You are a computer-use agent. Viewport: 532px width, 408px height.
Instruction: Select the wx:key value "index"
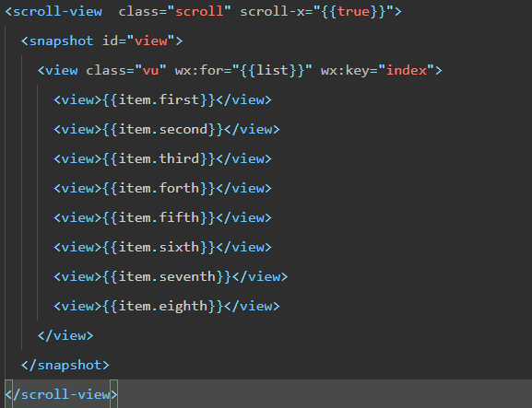click(406, 71)
